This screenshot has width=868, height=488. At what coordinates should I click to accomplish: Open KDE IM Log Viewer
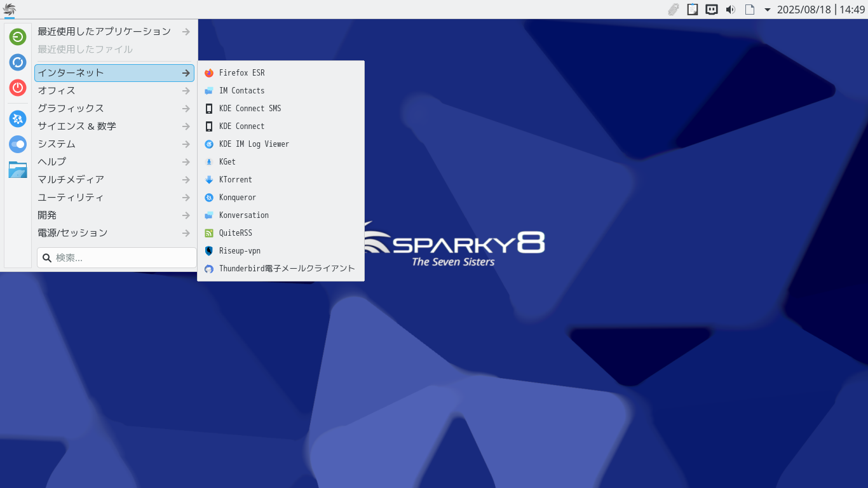(281, 144)
